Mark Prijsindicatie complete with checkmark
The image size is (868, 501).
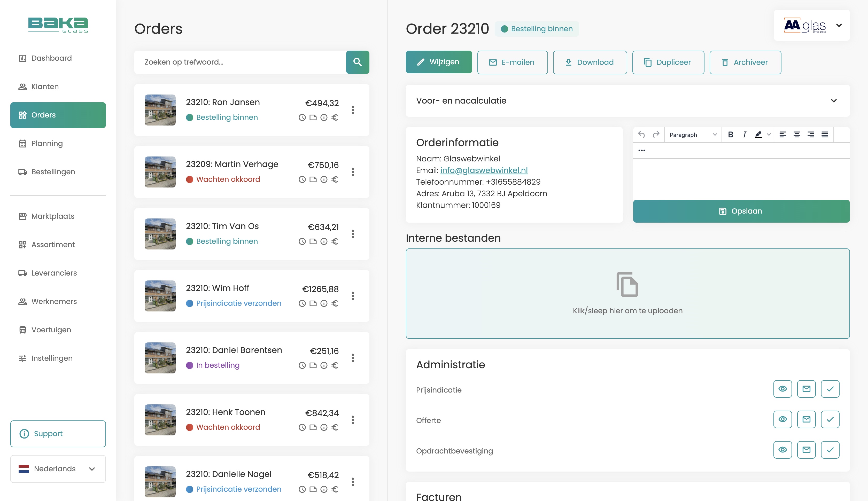pos(830,389)
